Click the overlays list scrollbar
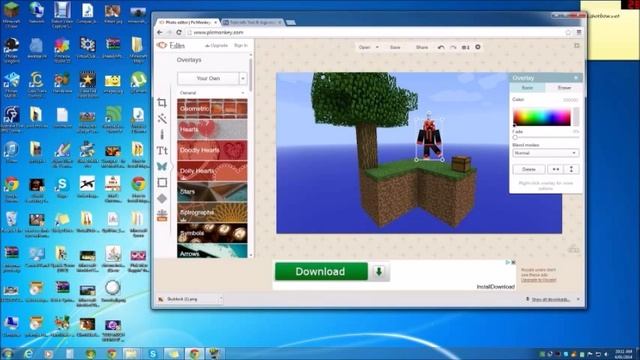The width and height of the screenshot is (640, 360). click(x=251, y=76)
